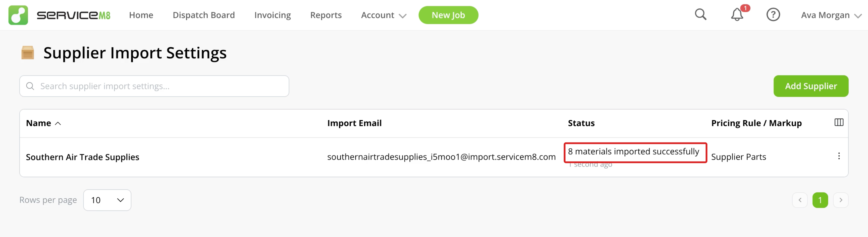Click the Add Supplier button
The image size is (868, 237).
coord(811,86)
